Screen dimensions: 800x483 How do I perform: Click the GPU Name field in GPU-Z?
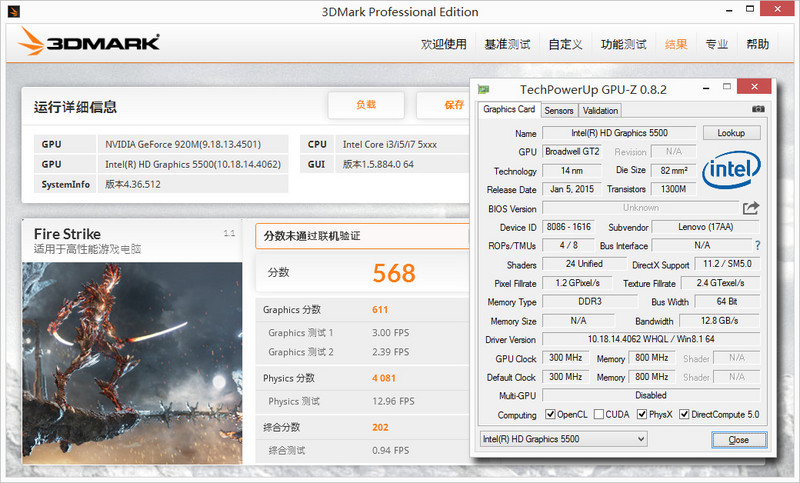(x=619, y=133)
